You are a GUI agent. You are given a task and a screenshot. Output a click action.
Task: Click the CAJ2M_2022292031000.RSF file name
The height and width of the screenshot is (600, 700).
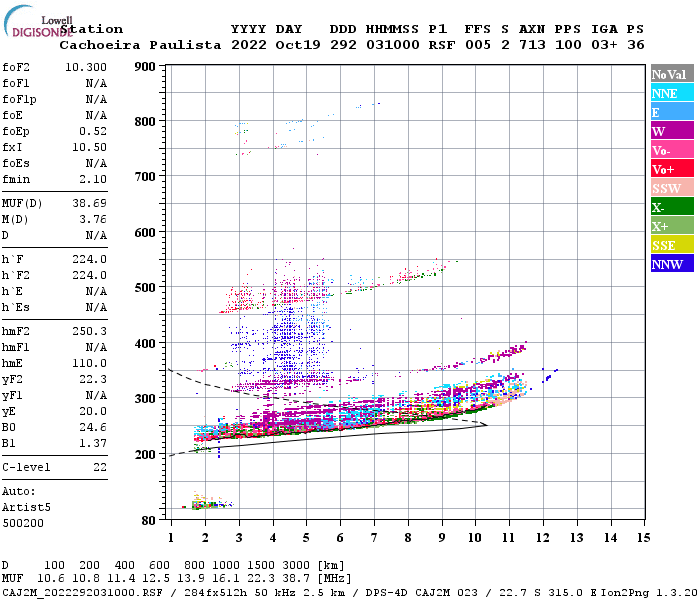(82, 593)
